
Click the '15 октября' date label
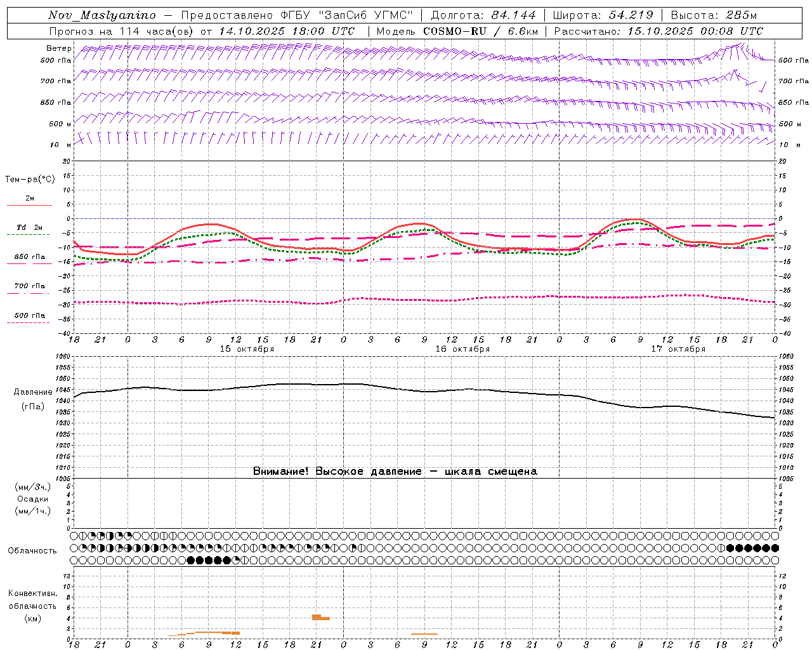(x=247, y=349)
